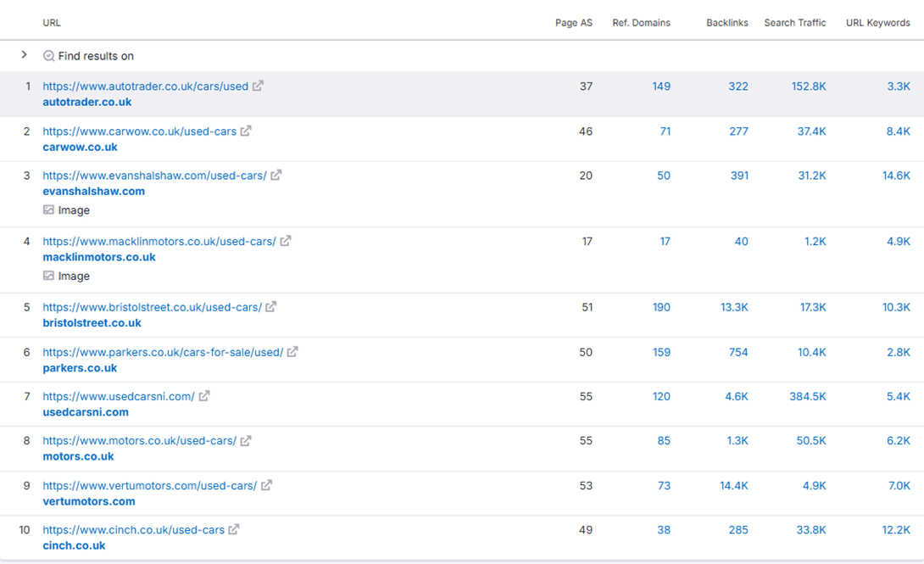
Task: Click usedcarsni's 4.6K backlinks value
Action: [x=737, y=397]
